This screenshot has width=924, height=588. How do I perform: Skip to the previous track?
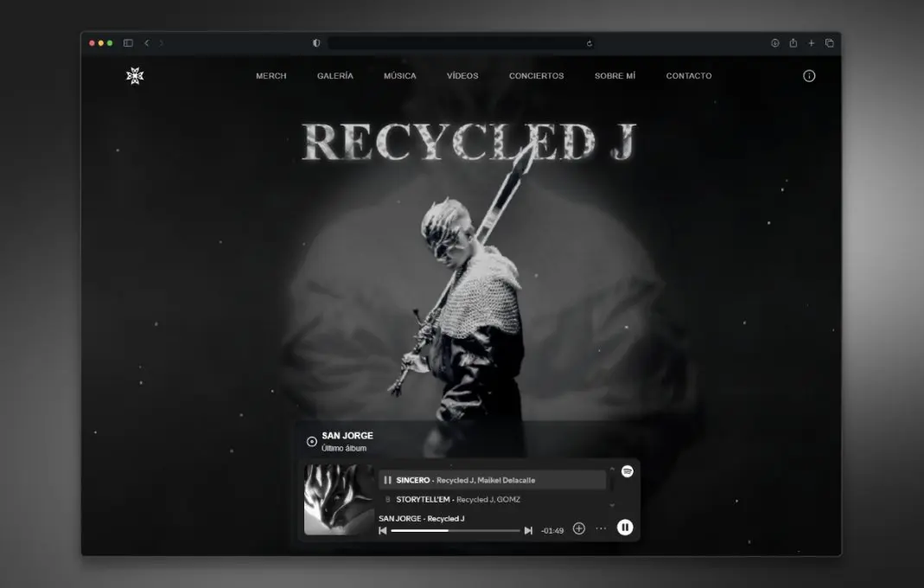coord(382,530)
